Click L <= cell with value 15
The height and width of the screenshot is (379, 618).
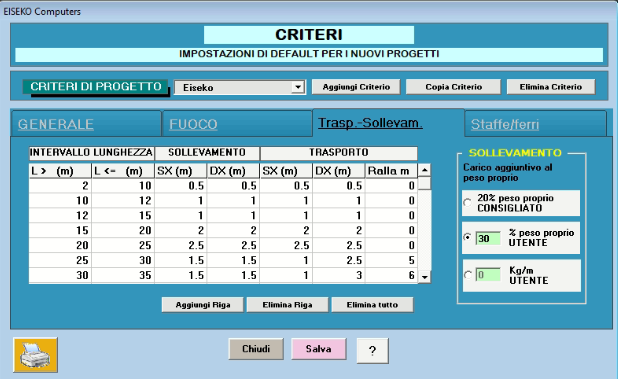coord(123,216)
